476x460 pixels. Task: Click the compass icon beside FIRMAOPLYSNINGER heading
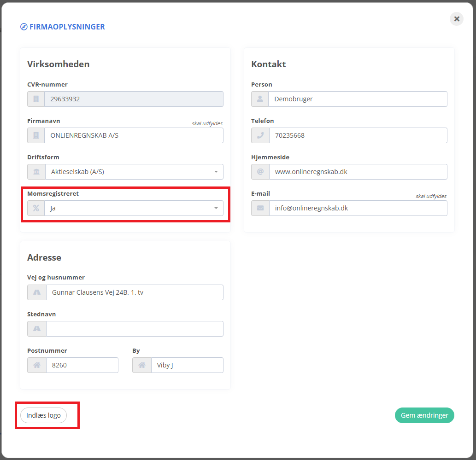coord(24,27)
